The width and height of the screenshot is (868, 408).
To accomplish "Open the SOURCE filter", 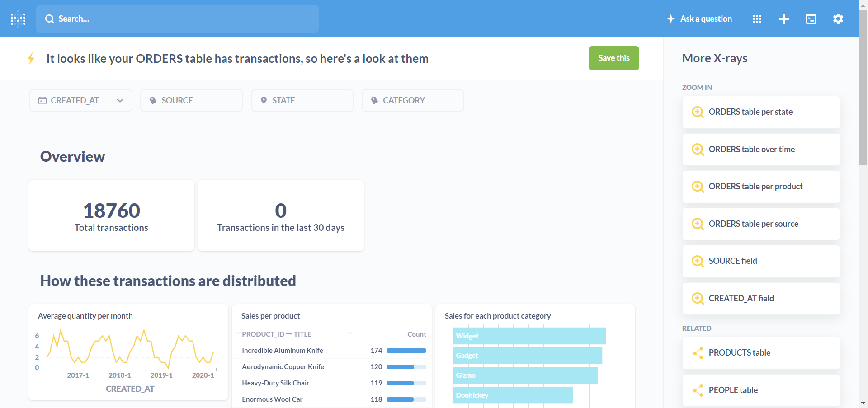I will click(191, 100).
